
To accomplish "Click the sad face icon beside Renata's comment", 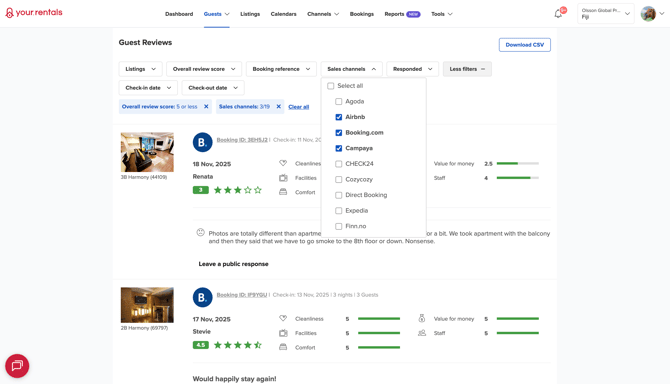I will coord(200,232).
